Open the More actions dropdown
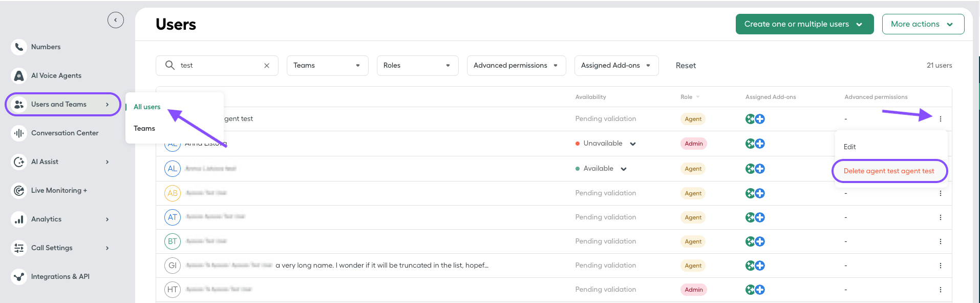The image size is (980, 303). click(923, 24)
